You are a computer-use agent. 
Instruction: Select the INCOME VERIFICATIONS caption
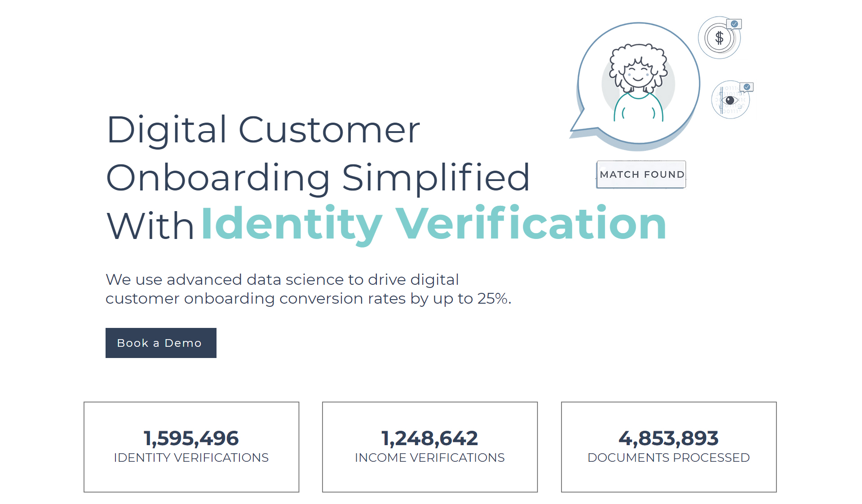click(x=429, y=458)
